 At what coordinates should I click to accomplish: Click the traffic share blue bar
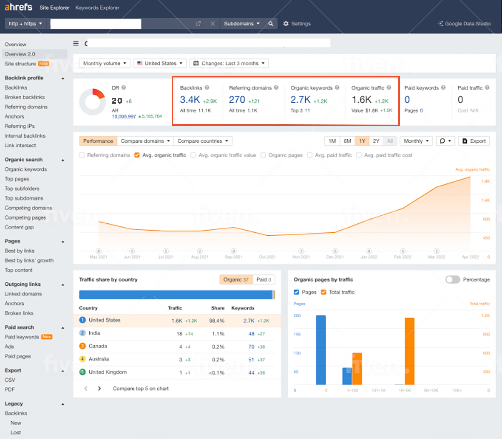click(x=176, y=294)
